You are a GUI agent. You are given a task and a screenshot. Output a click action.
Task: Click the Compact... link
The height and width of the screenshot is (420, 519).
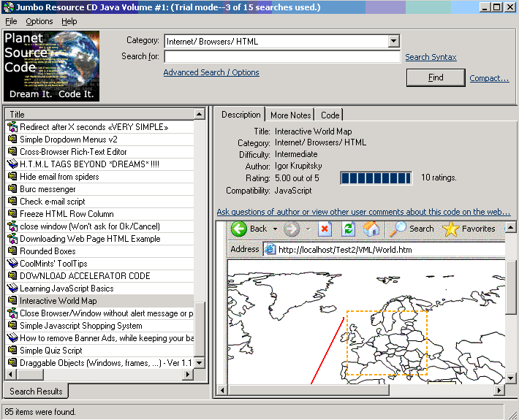tap(489, 78)
